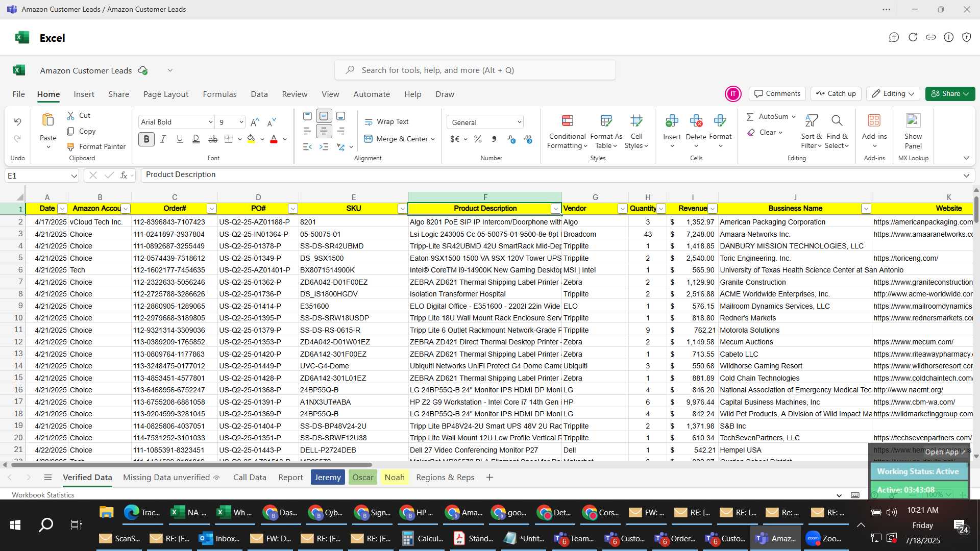
Task: Open font size dropdown
Action: click(241, 122)
